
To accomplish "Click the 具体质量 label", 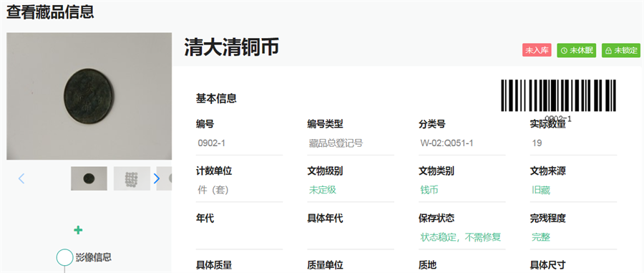I will click(x=213, y=266).
